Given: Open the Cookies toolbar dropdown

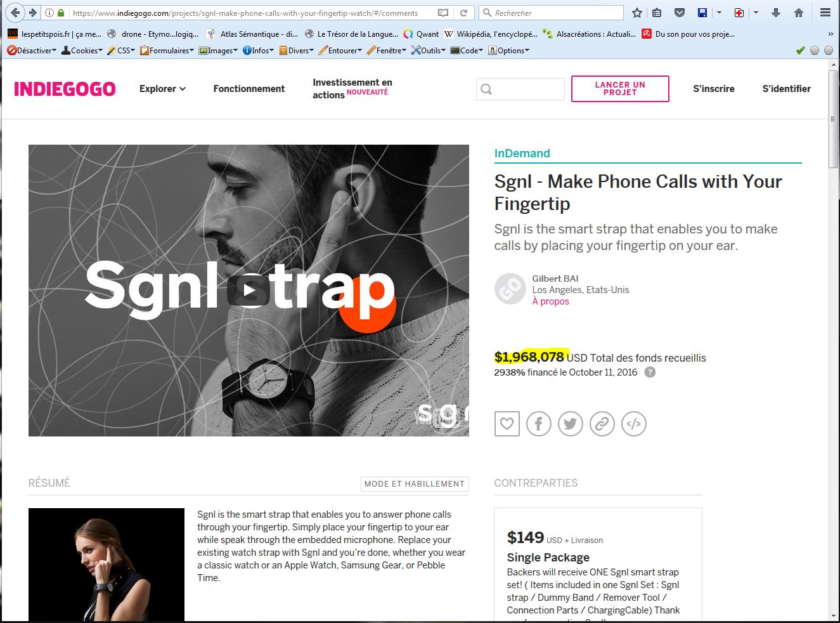Looking at the screenshot, I should [82, 50].
